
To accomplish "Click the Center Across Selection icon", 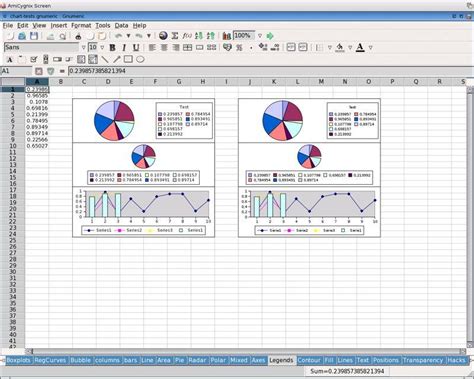I will coord(188,48).
